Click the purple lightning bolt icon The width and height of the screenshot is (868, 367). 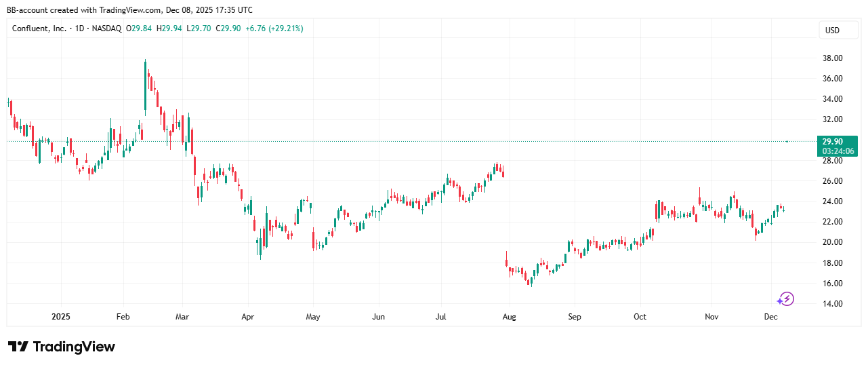click(x=785, y=298)
